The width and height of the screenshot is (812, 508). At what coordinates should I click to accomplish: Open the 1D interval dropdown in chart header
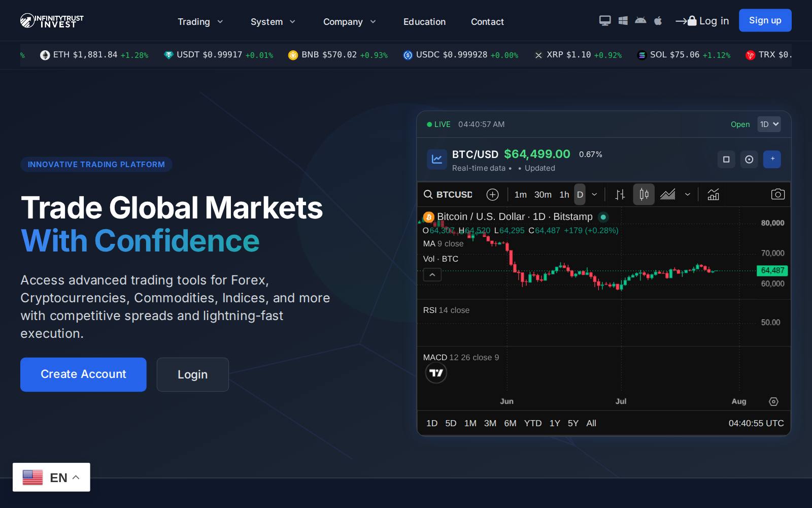769,124
